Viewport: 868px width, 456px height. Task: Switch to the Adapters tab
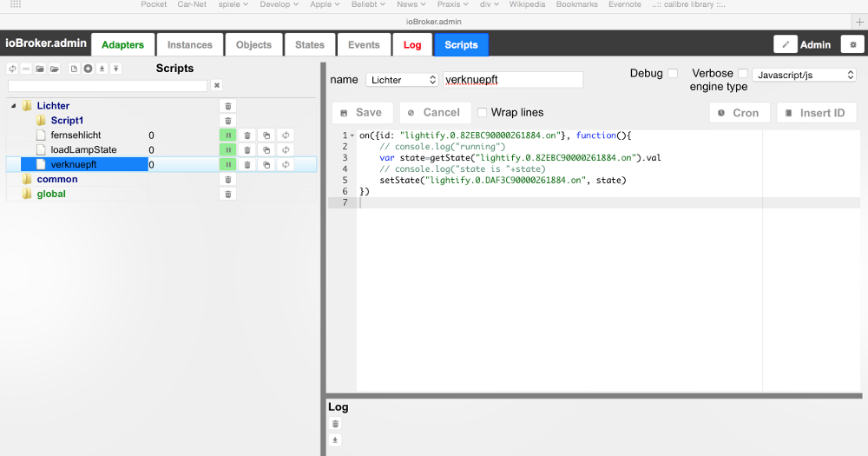(123, 45)
